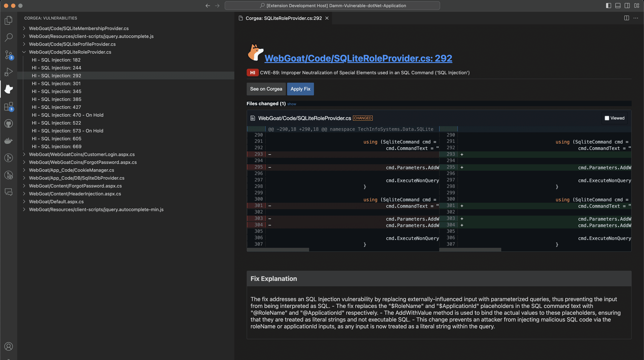Select HI - SQL Injection: 345 item

click(57, 91)
